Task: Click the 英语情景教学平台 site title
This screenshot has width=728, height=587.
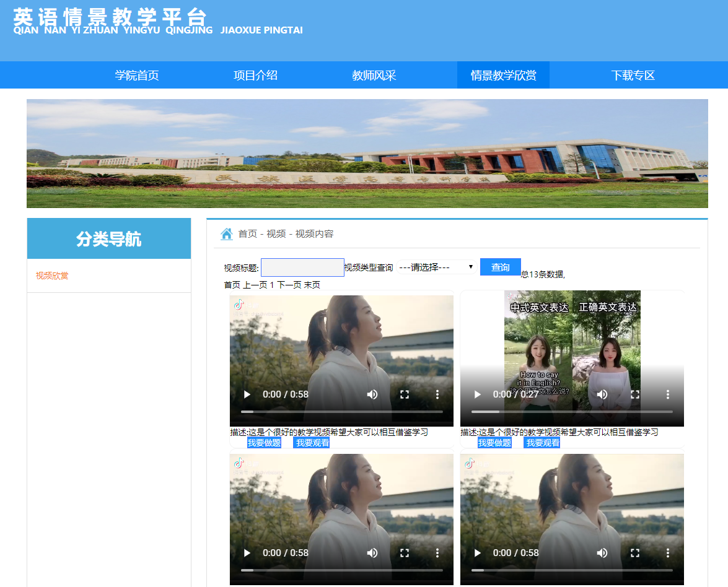Action: coord(110,17)
